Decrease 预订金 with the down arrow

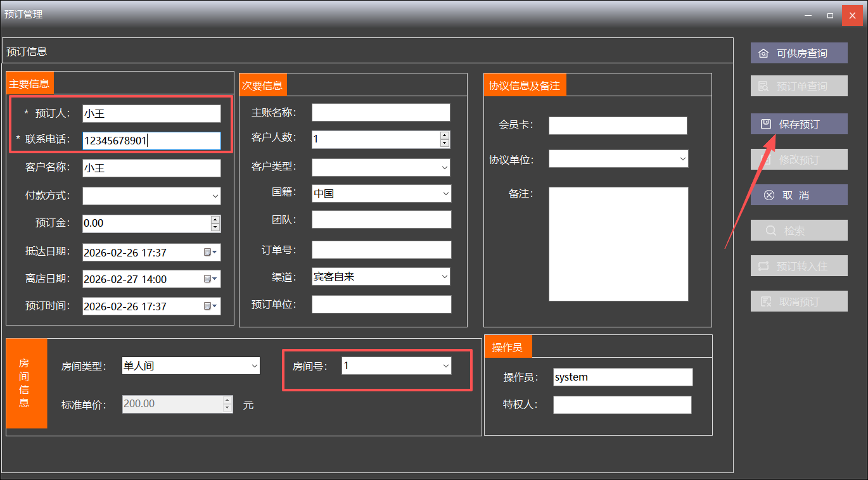pos(215,227)
